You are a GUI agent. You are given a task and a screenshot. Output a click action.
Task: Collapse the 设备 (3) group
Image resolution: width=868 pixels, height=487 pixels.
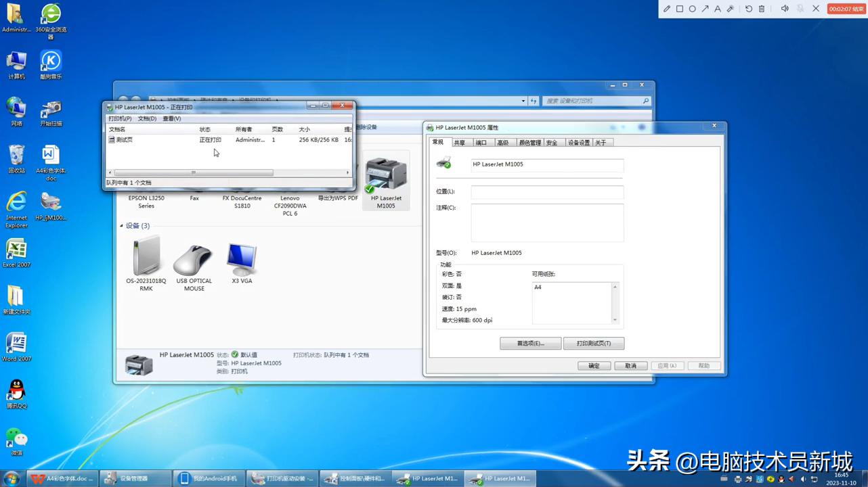click(x=122, y=226)
